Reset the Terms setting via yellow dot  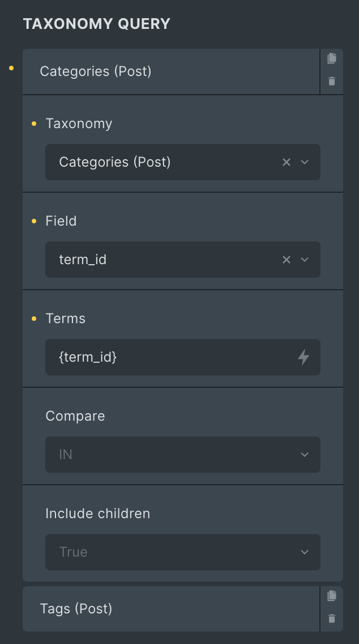pos(34,319)
